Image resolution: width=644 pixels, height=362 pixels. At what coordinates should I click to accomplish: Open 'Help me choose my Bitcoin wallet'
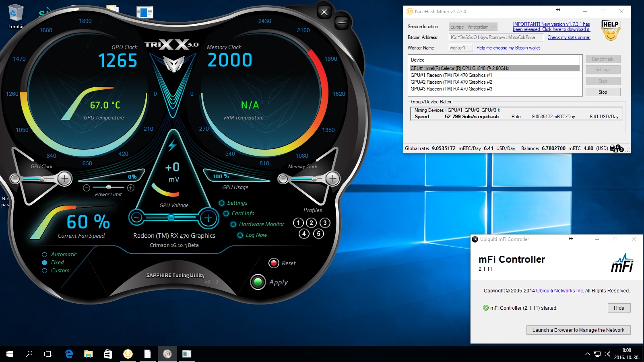tap(508, 48)
